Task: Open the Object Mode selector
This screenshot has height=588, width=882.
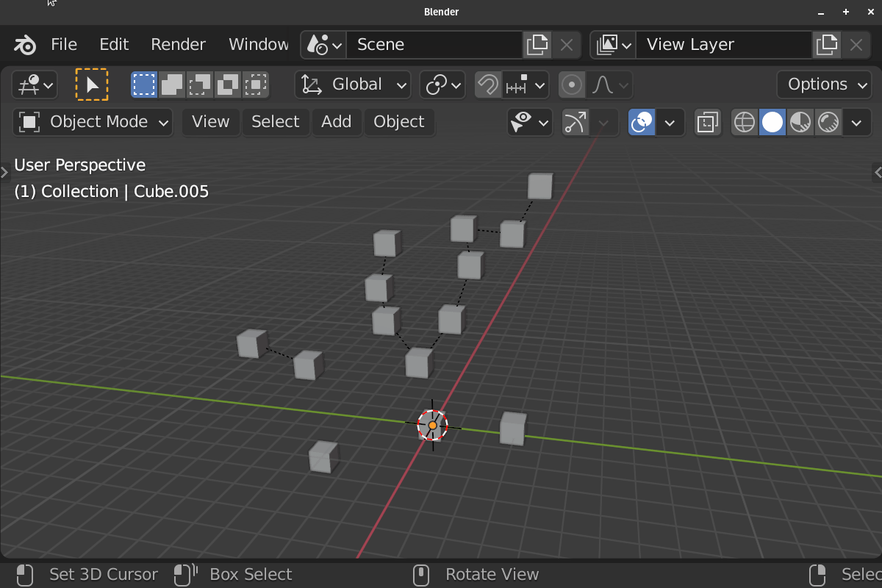Action: 93,122
